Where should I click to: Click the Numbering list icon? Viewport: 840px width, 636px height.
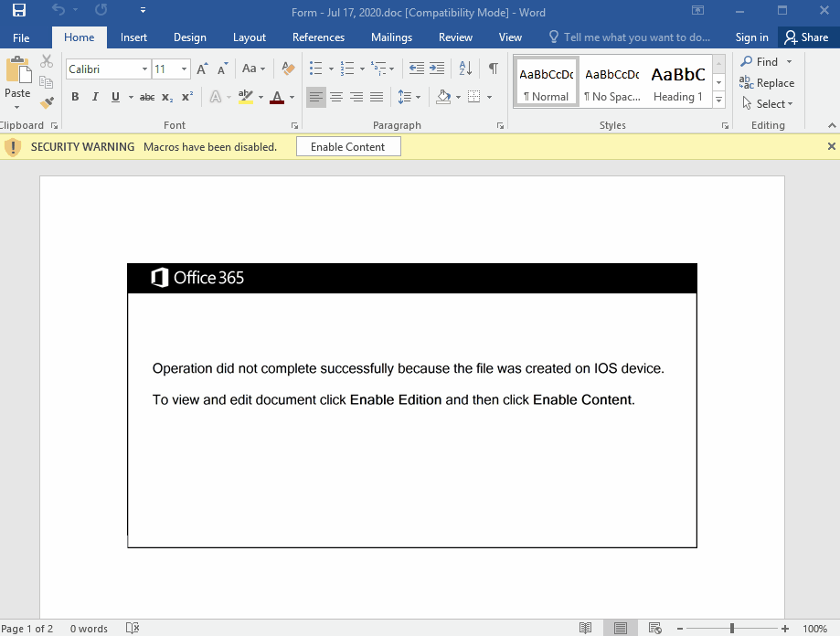point(347,69)
